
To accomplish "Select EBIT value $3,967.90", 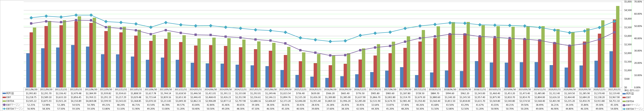I will (x=615, y=97).
